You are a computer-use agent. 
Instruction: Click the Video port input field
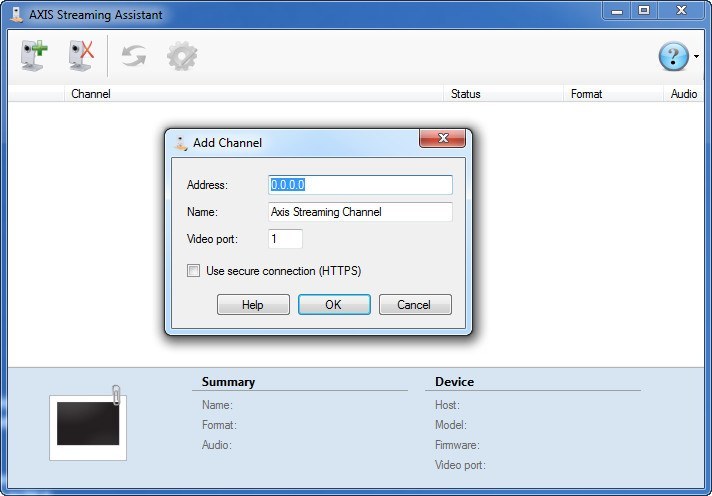285,238
